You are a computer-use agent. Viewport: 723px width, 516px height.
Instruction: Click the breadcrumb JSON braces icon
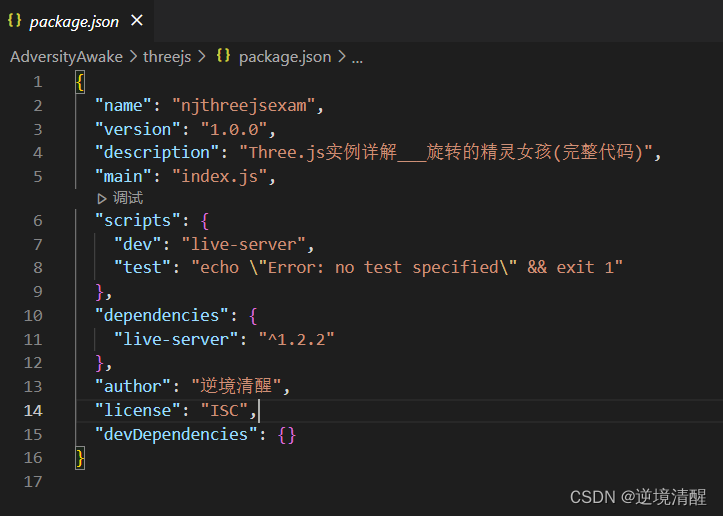[224, 56]
